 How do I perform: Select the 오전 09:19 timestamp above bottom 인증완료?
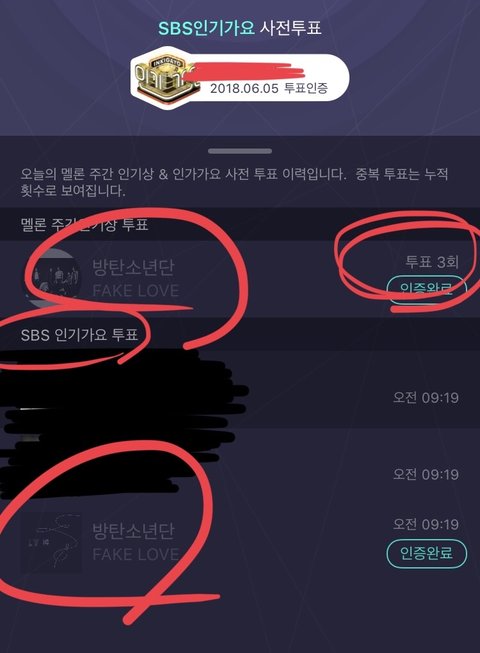[426, 524]
